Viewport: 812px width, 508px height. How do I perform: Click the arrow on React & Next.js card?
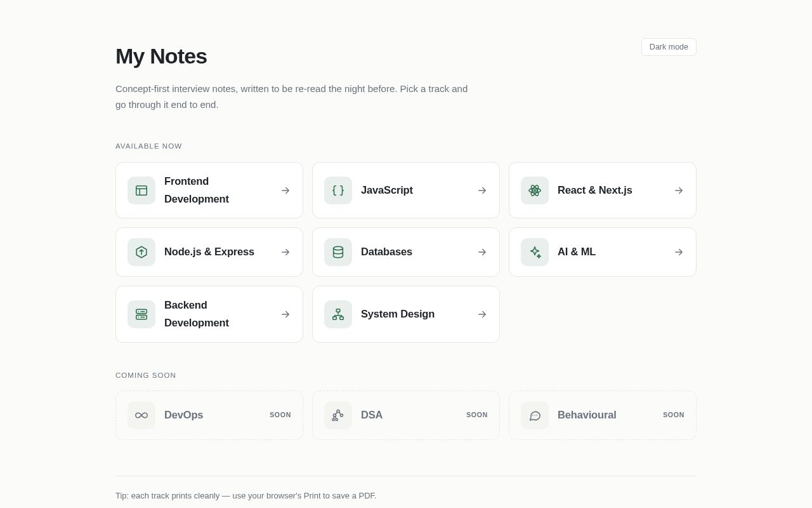[x=679, y=190]
